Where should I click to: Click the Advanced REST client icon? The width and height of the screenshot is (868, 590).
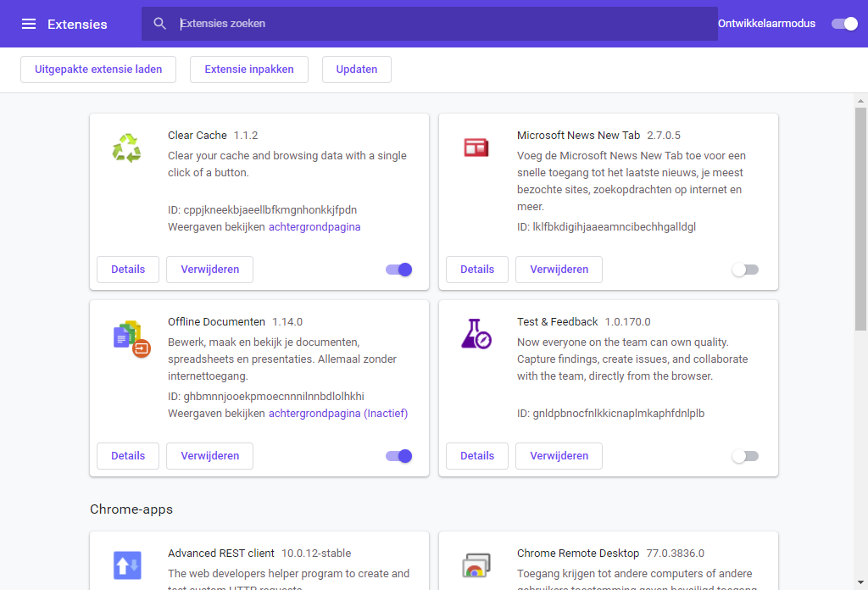tap(127, 565)
